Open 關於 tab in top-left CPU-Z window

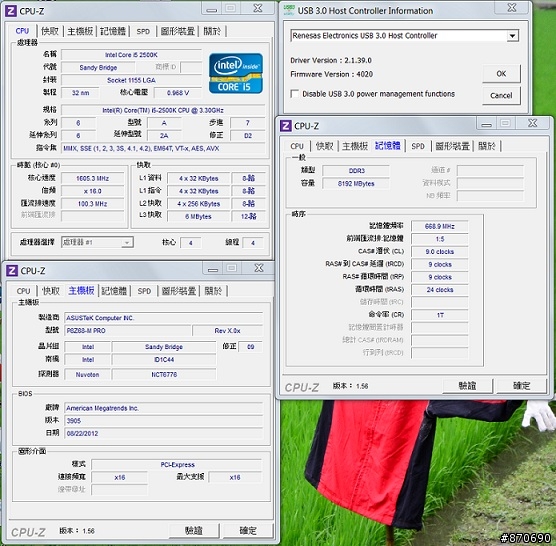(x=212, y=31)
